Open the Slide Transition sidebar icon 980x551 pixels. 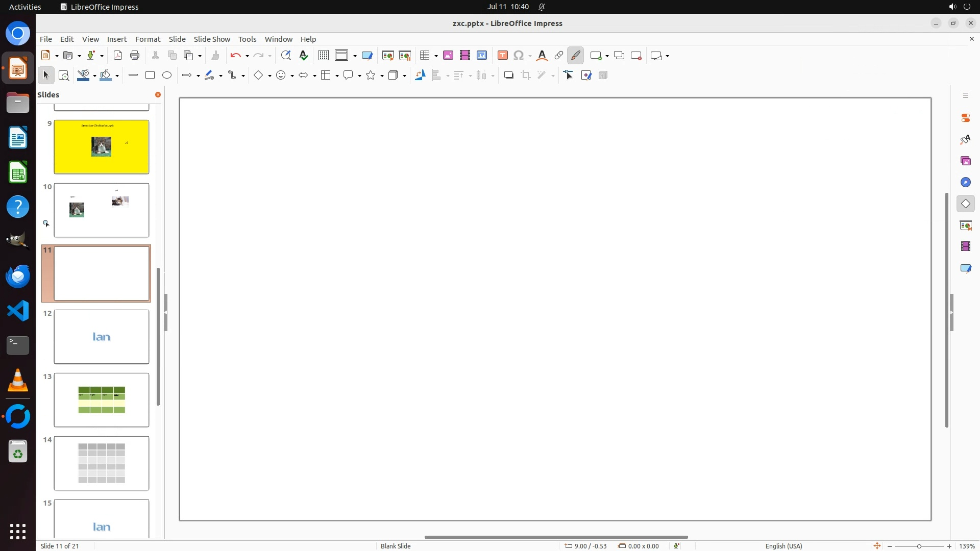pos(965,226)
